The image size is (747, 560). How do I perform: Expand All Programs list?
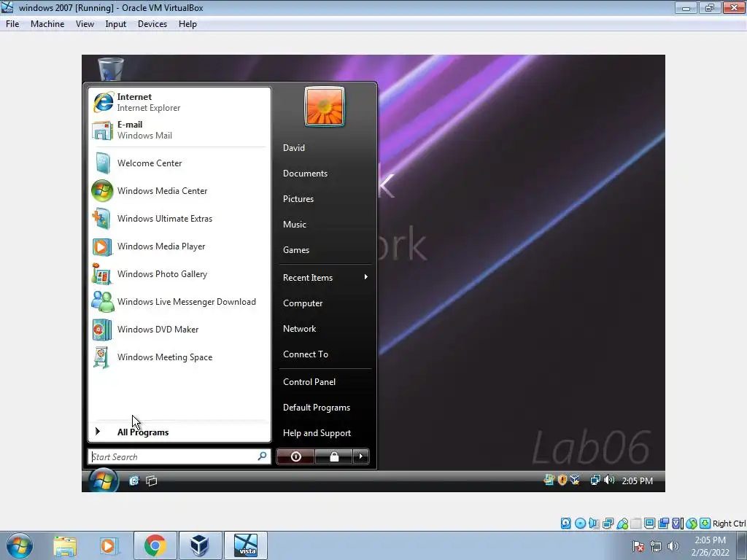pyautogui.click(x=179, y=432)
